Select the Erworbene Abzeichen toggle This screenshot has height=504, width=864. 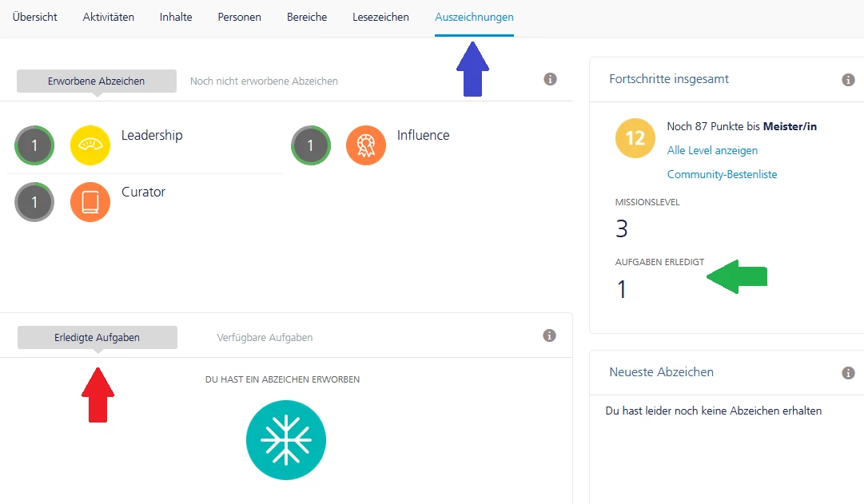point(97,81)
